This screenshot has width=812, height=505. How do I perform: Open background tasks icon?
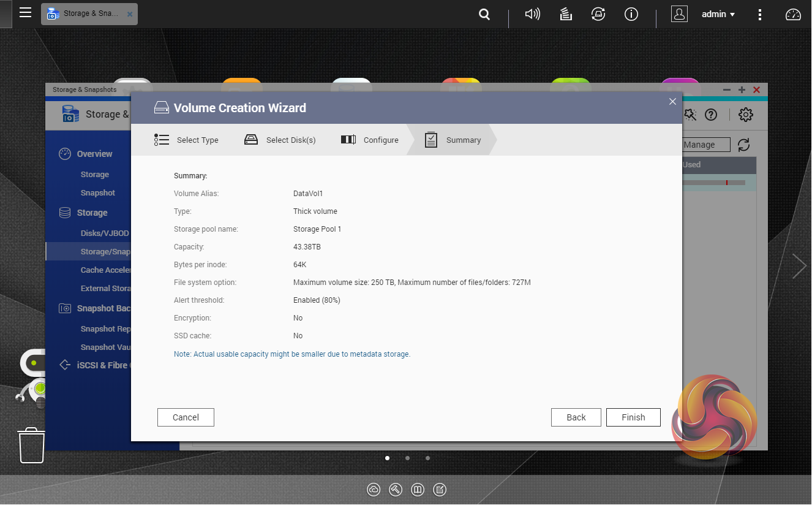[x=566, y=14]
